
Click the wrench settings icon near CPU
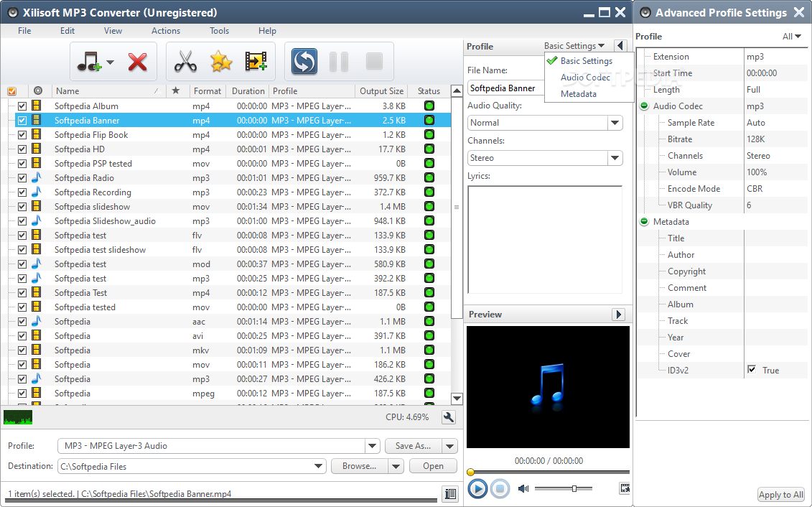point(449,417)
